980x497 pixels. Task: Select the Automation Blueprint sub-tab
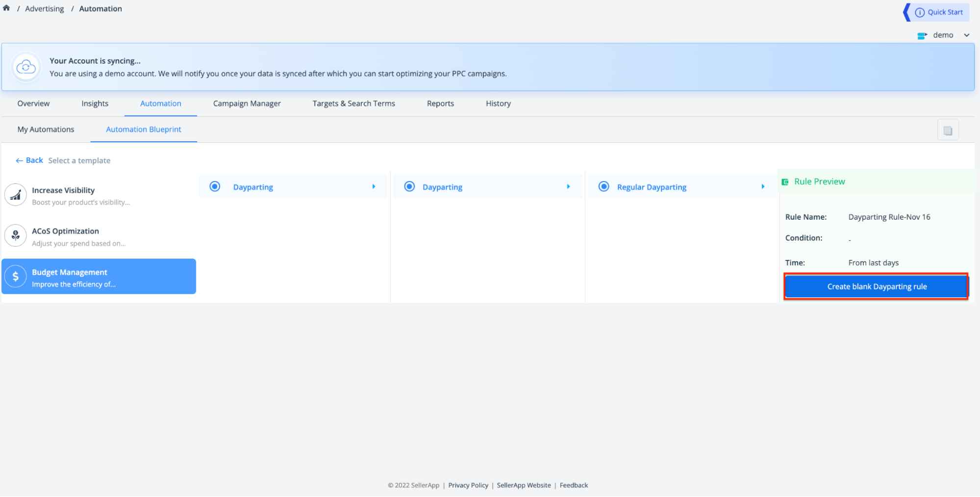[144, 130]
